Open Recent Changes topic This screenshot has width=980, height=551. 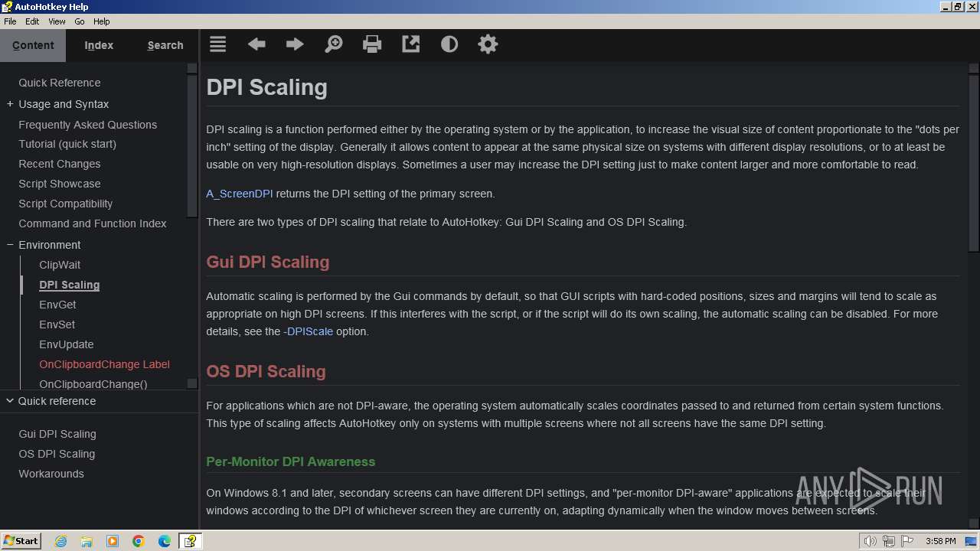60,164
